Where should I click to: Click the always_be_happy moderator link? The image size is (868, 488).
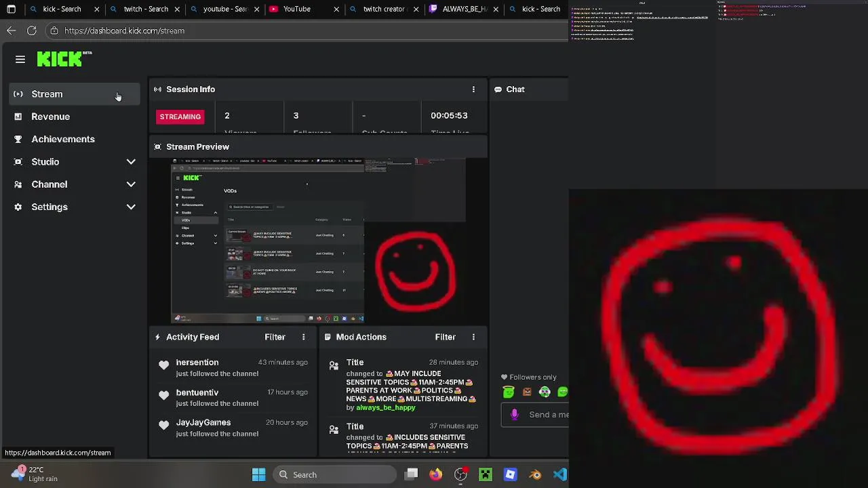[386, 408]
